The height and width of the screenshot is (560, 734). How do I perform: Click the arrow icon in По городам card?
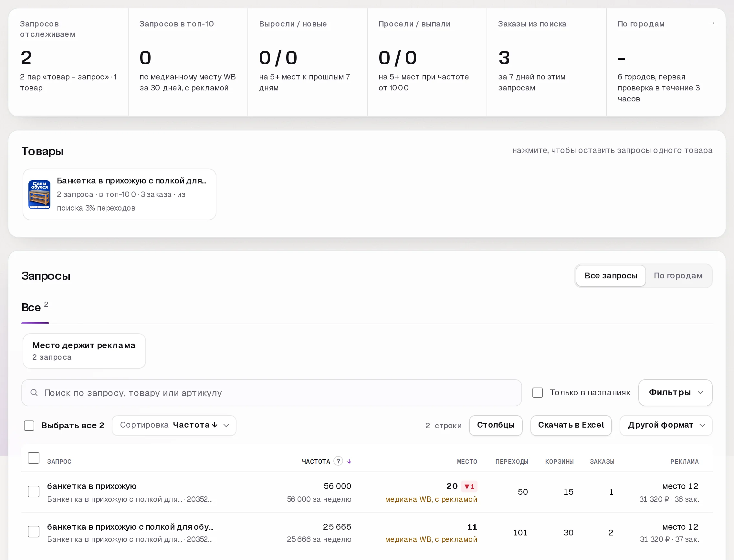pos(711,23)
